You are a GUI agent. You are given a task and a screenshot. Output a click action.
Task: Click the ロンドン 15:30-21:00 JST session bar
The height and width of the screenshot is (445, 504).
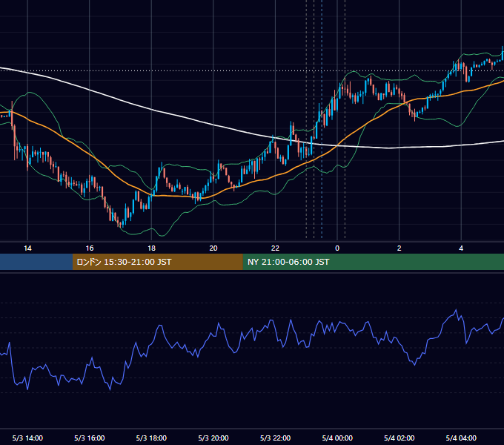(x=157, y=262)
